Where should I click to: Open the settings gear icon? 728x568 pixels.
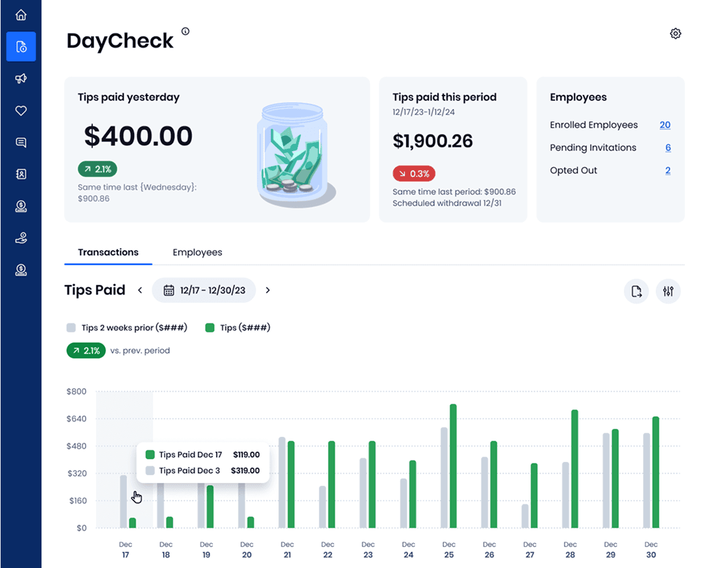coord(675,34)
